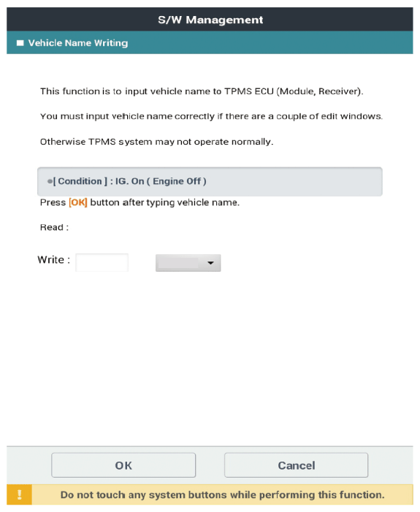Confirm with the OK button

[123, 465]
